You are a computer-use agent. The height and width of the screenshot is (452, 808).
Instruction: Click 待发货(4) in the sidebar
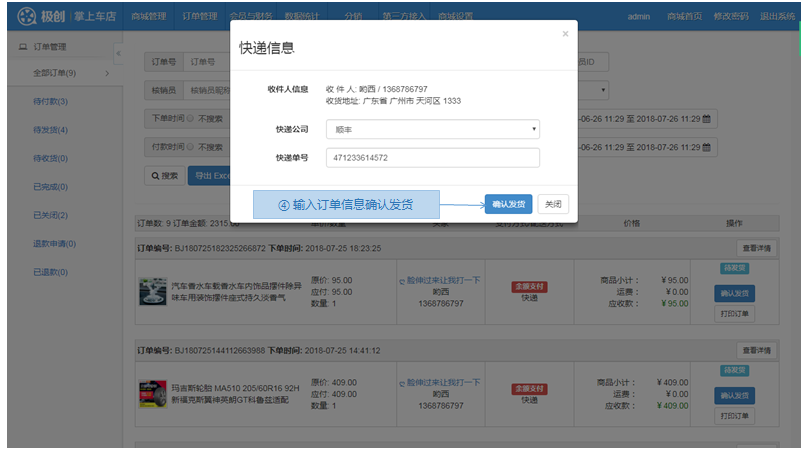click(51, 130)
